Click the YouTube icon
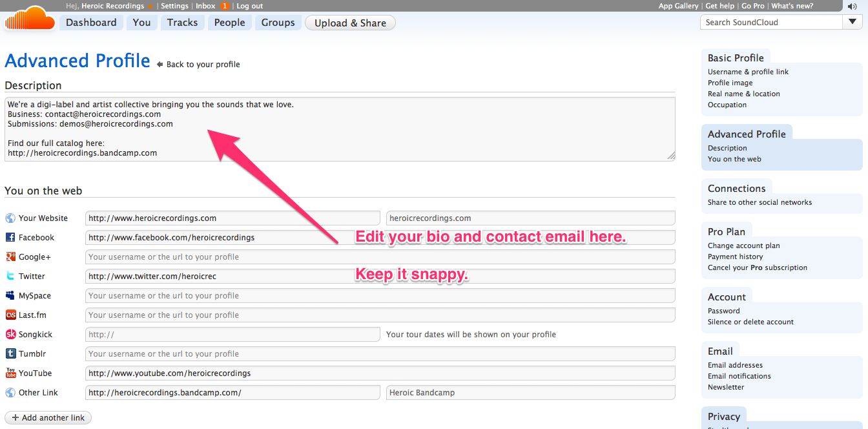This screenshot has width=868, height=429. [x=10, y=373]
